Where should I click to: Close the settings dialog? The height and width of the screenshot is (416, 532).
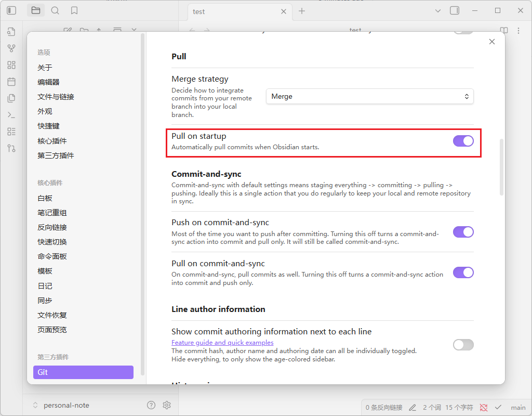point(492,42)
